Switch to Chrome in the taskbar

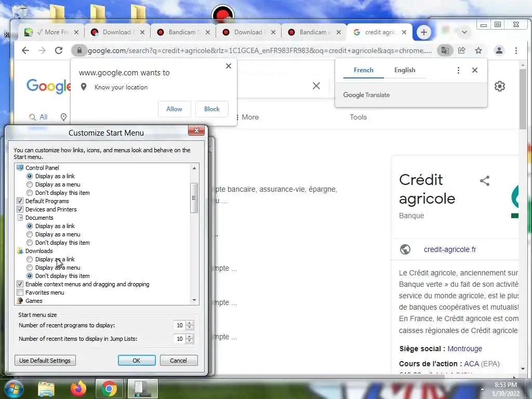[x=109, y=389]
